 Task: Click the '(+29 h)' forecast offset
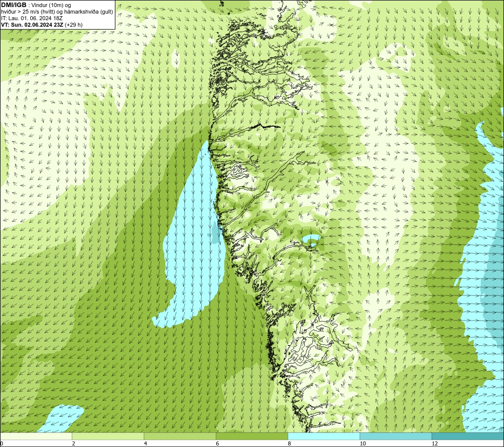coord(74,25)
